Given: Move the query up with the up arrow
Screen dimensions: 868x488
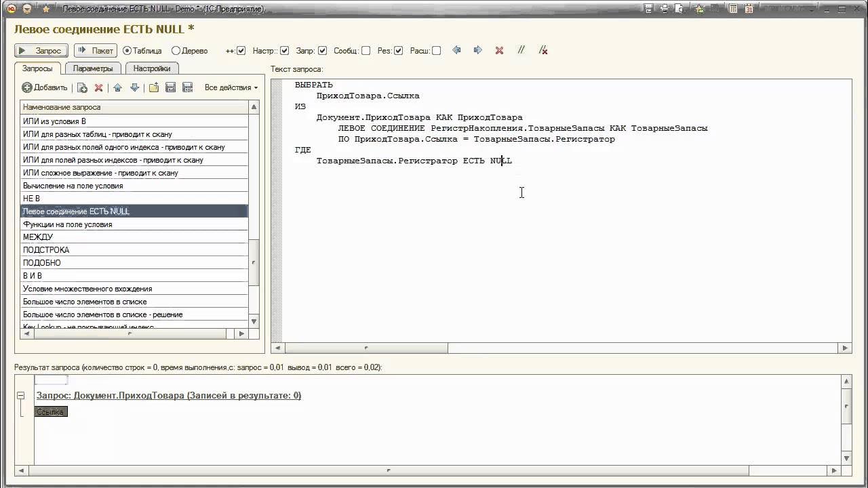Looking at the screenshot, I should pyautogui.click(x=117, y=87).
